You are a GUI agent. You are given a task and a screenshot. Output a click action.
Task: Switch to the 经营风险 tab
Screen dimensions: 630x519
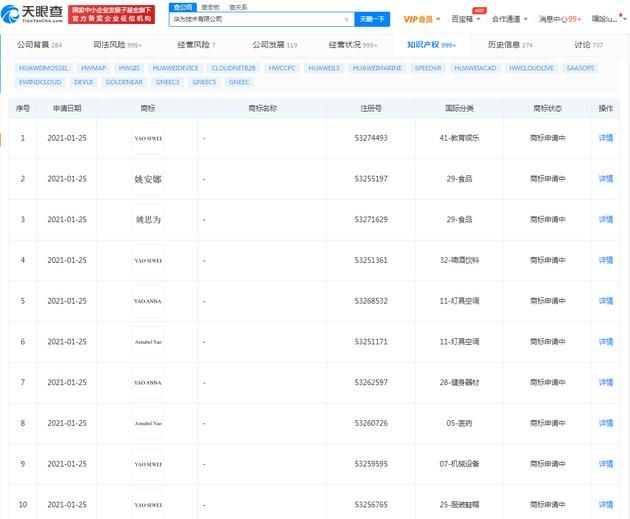tap(196, 45)
